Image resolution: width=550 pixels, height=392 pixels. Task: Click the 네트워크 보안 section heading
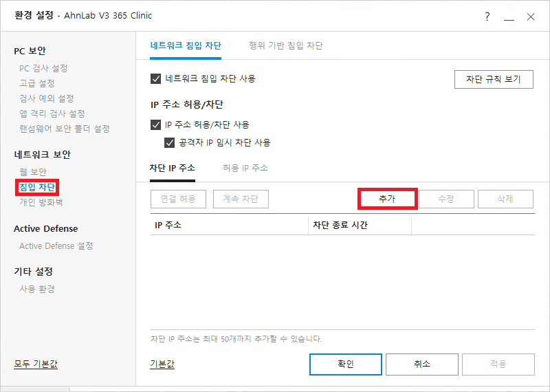click(x=42, y=155)
